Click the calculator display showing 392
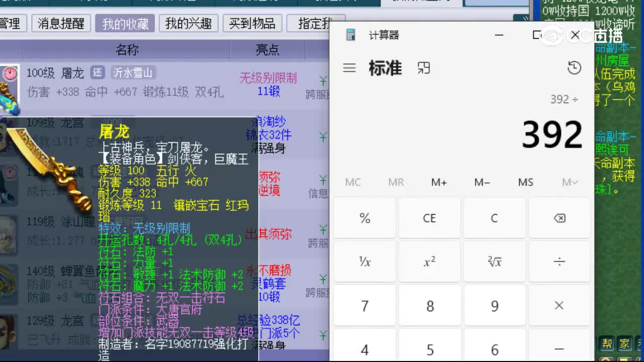Screen dimensions: 644x362 pos(552,134)
